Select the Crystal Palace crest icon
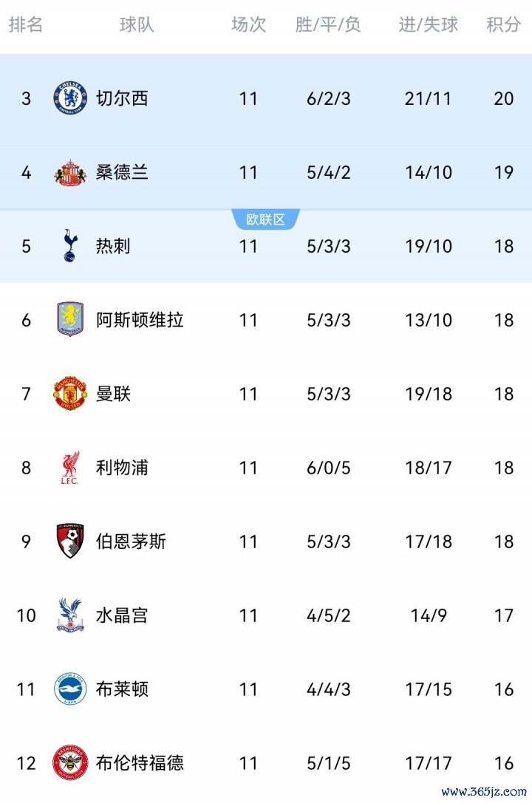532x803 pixels. 70,615
